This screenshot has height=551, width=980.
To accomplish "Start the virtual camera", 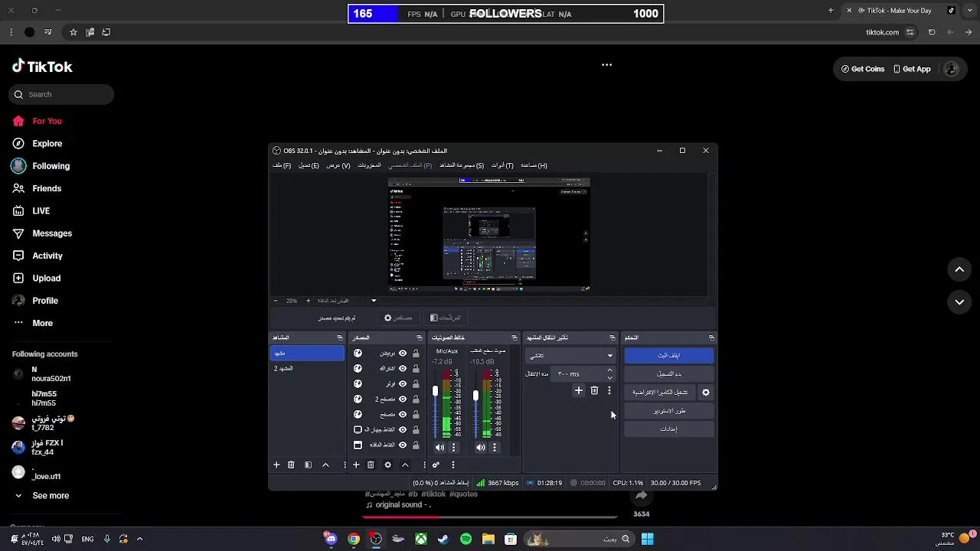I will (661, 393).
